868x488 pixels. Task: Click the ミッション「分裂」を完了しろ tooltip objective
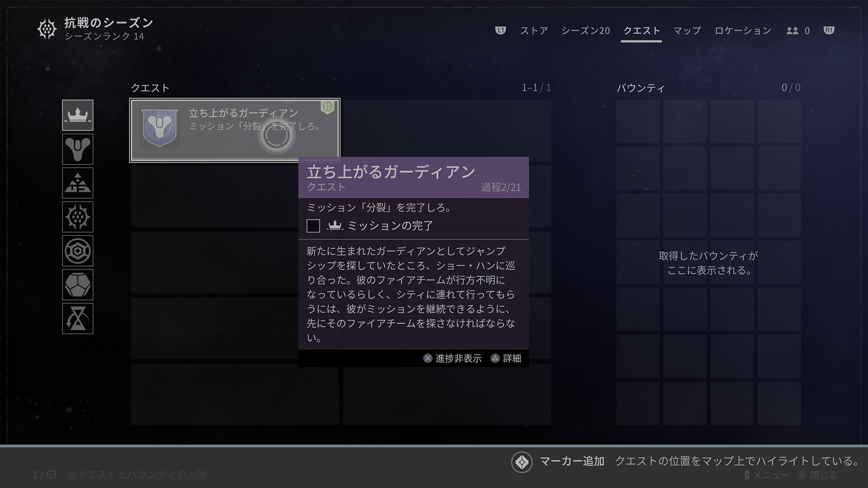pyautogui.click(x=379, y=208)
